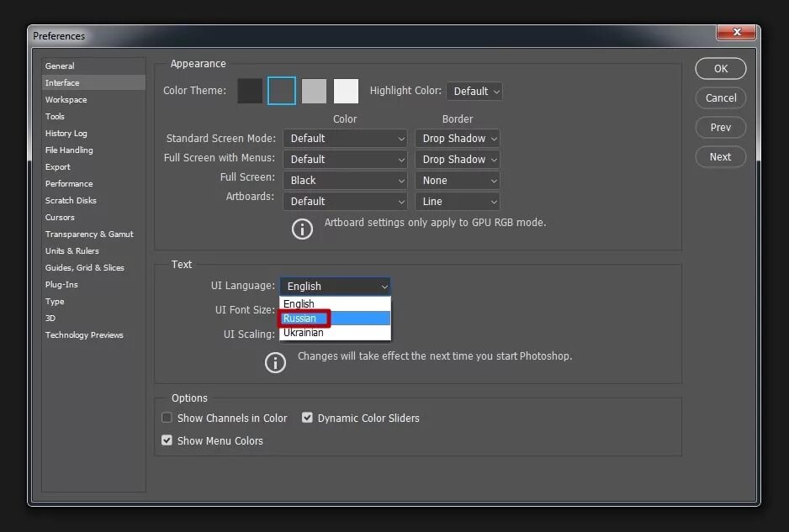The width and height of the screenshot is (789, 532).
Task: Open Export preferences category
Action: tap(94, 167)
